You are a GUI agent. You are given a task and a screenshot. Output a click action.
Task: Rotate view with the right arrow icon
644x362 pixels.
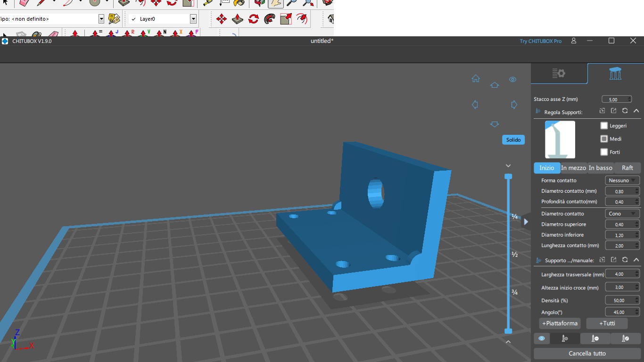tap(514, 105)
